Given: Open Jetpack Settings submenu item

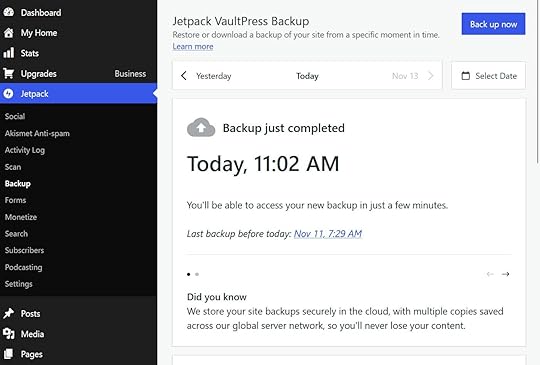Looking at the screenshot, I should (x=19, y=284).
